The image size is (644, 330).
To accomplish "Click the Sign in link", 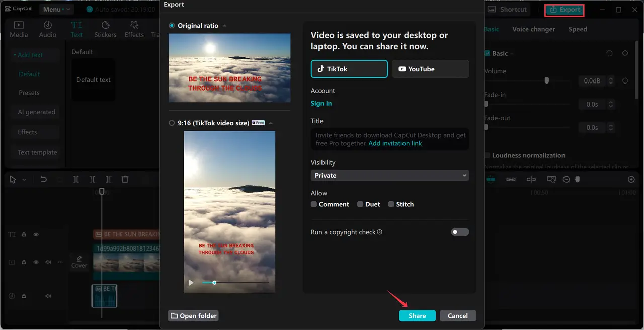I will tap(321, 103).
